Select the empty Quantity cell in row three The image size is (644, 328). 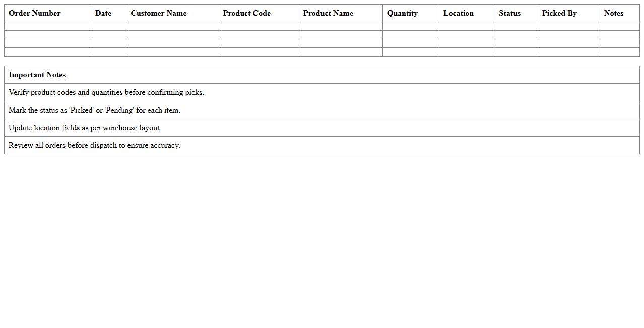pyautogui.click(x=410, y=43)
